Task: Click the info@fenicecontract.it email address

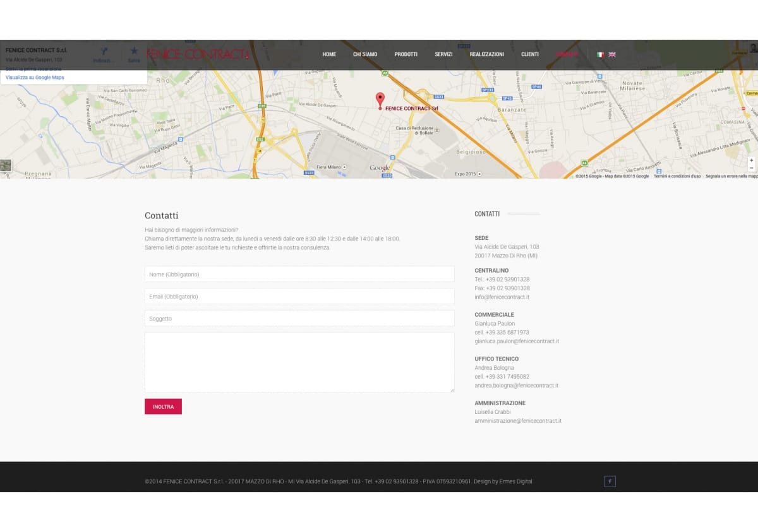Action: click(502, 297)
